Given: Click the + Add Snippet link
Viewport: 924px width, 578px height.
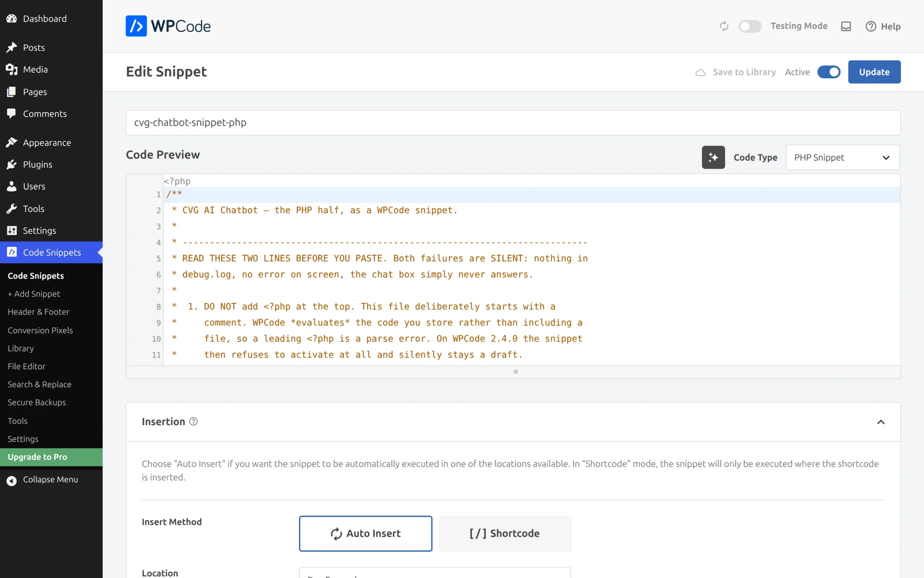Looking at the screenshot, I should pyautogui.click(x=34, y=294).
